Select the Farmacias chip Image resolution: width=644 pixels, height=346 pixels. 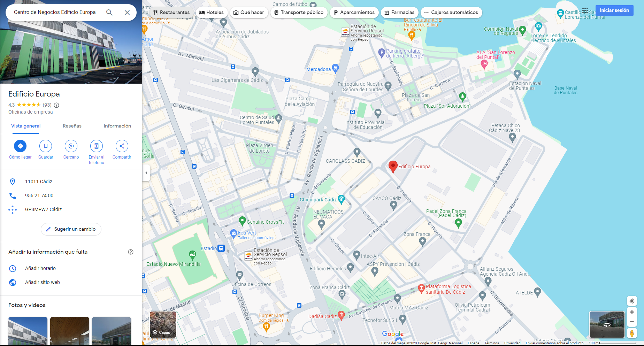click(399, 13)
